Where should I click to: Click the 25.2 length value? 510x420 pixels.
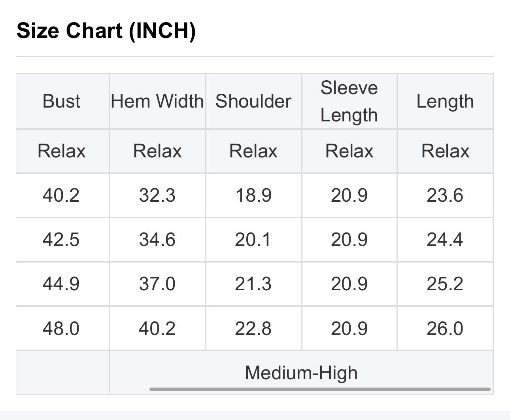click(x=445, y=284)
